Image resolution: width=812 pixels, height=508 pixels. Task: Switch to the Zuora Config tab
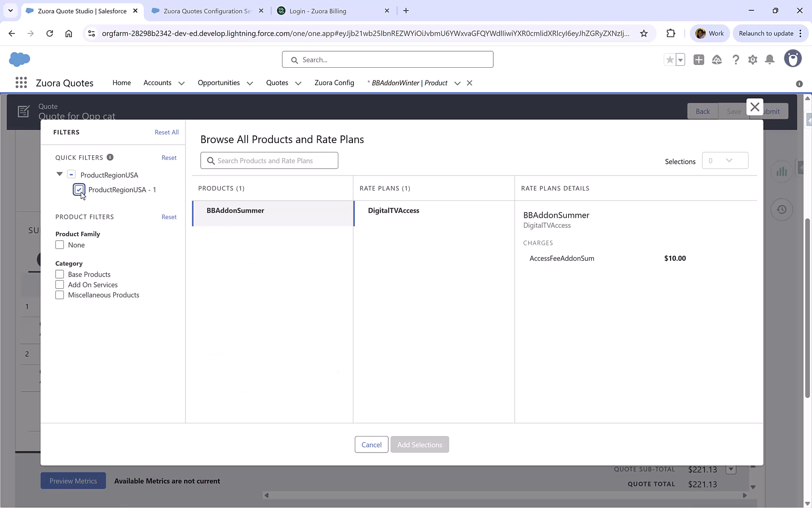click(334, 82)
